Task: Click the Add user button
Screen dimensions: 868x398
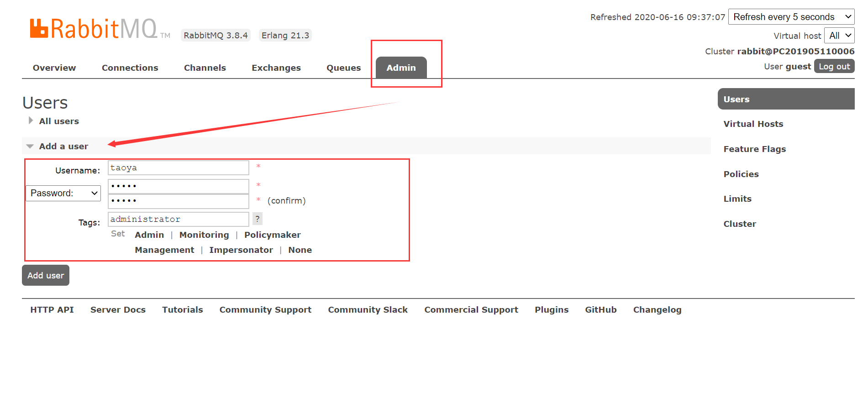Action: click(x=46, y=275)
